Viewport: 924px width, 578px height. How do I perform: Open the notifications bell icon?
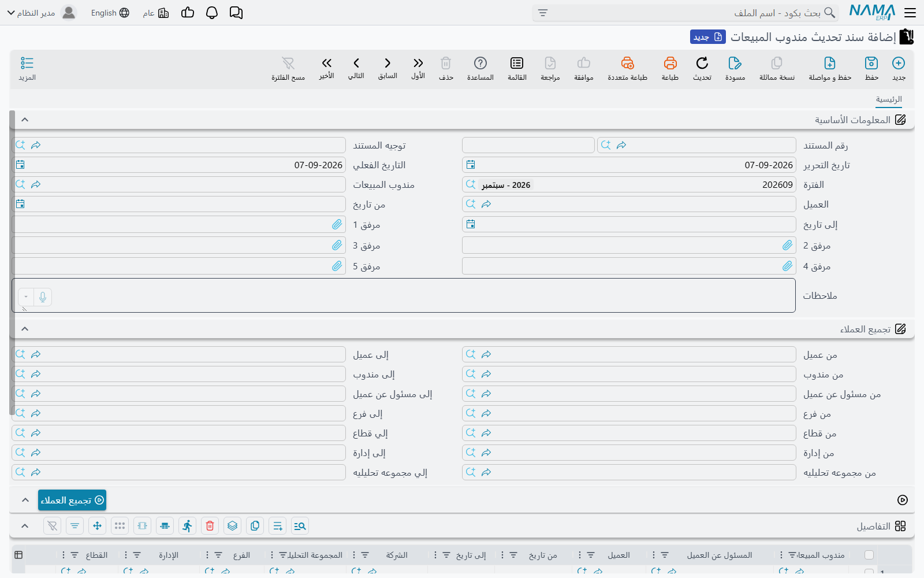pyautogui.click(x=212, y=13)
